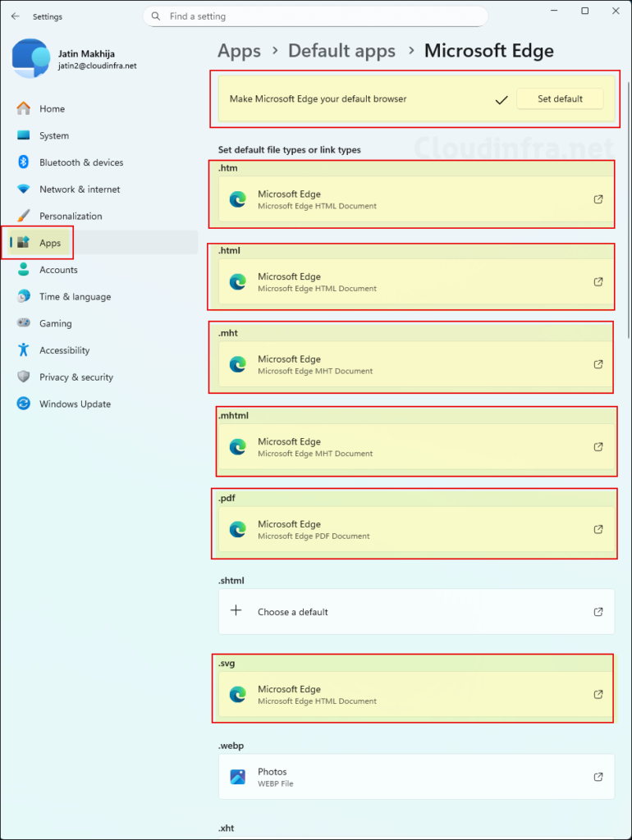Click the Bluetooth & devices icon

(23, 162)
